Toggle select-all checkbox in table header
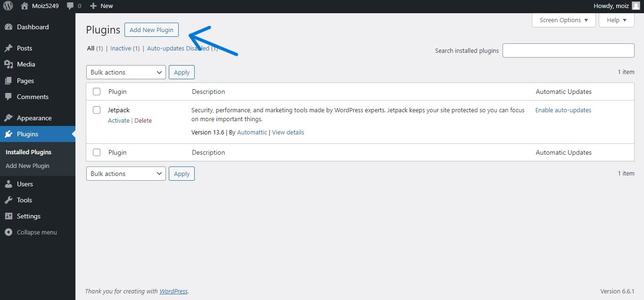The height and width of the screenshot is (300, 644). coord(97,92)
